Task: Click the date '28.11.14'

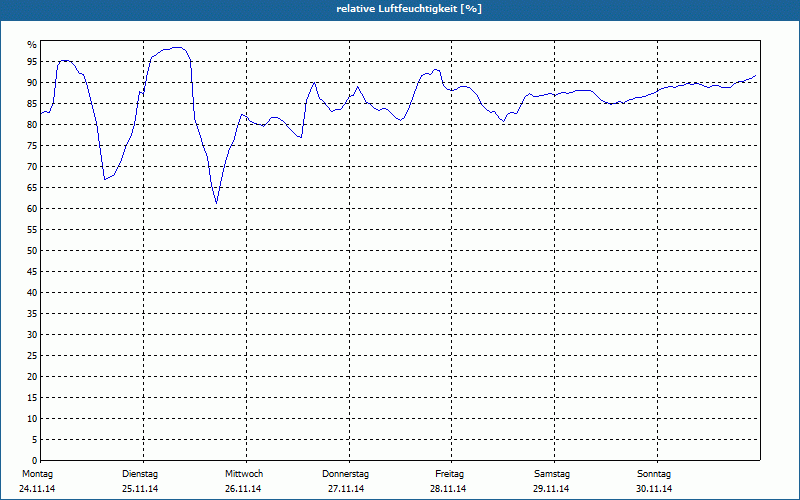Action: pyautogui.click(x=448, y=489)
